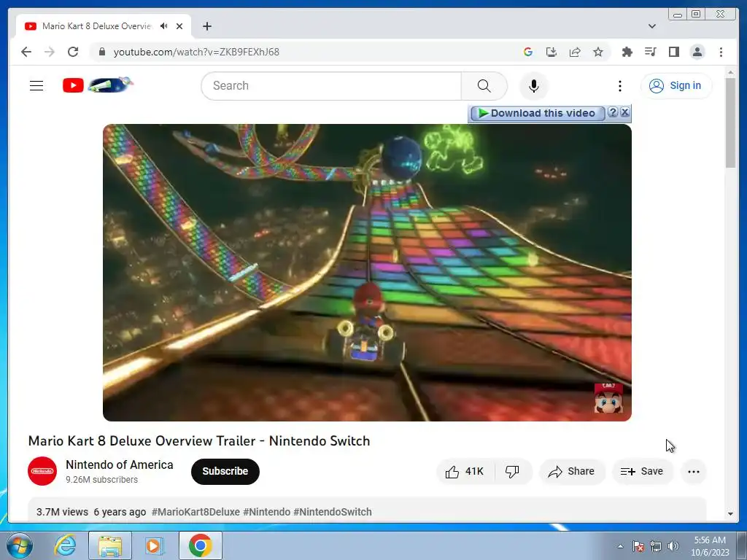Save video to playlist

coord(642,472)
